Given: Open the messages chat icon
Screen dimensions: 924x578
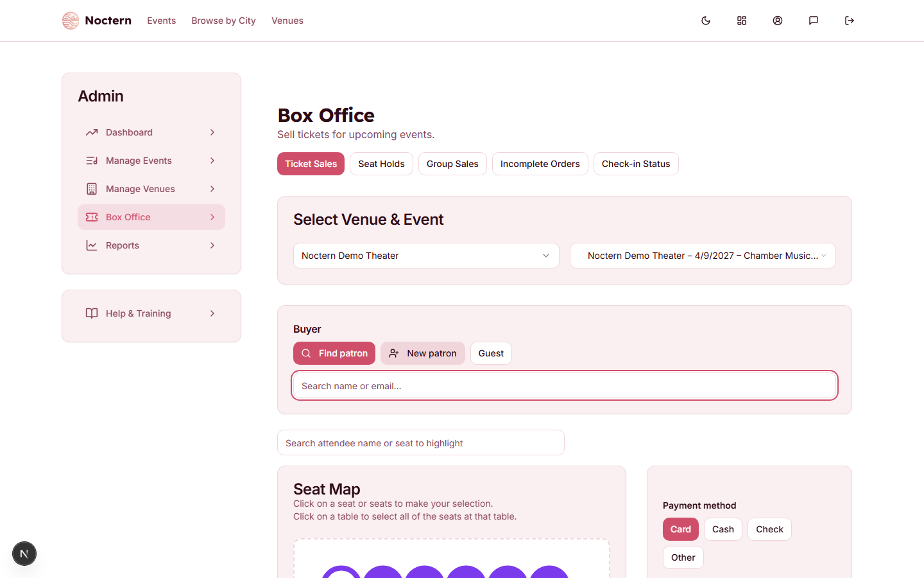Looking at the screenshot, I should pos(814,21).
